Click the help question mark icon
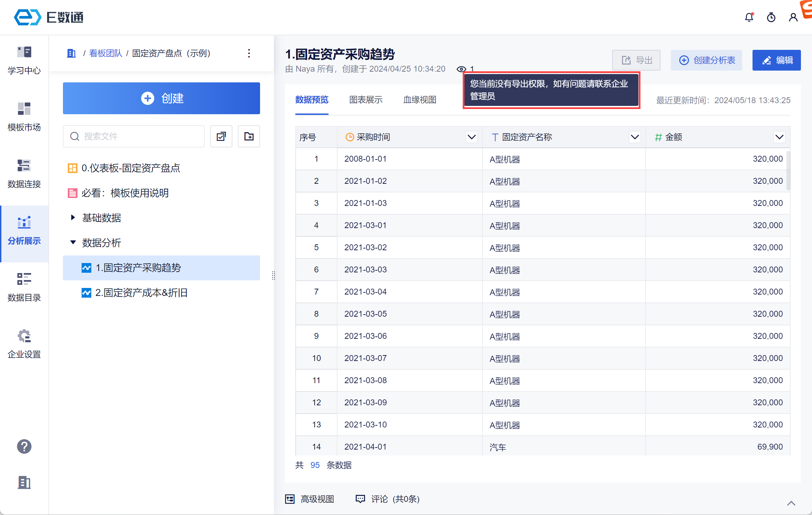812x515 pixels. tap(24, 446)
